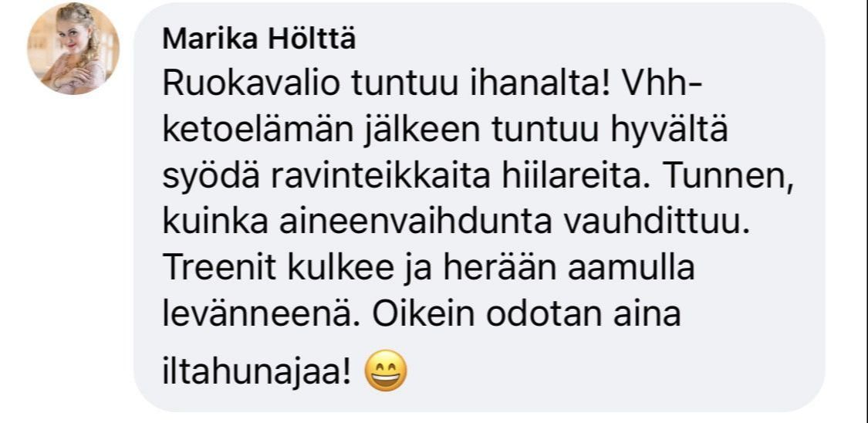Click the word iltahunajaa! near the emoji

[x=258, y=374]
